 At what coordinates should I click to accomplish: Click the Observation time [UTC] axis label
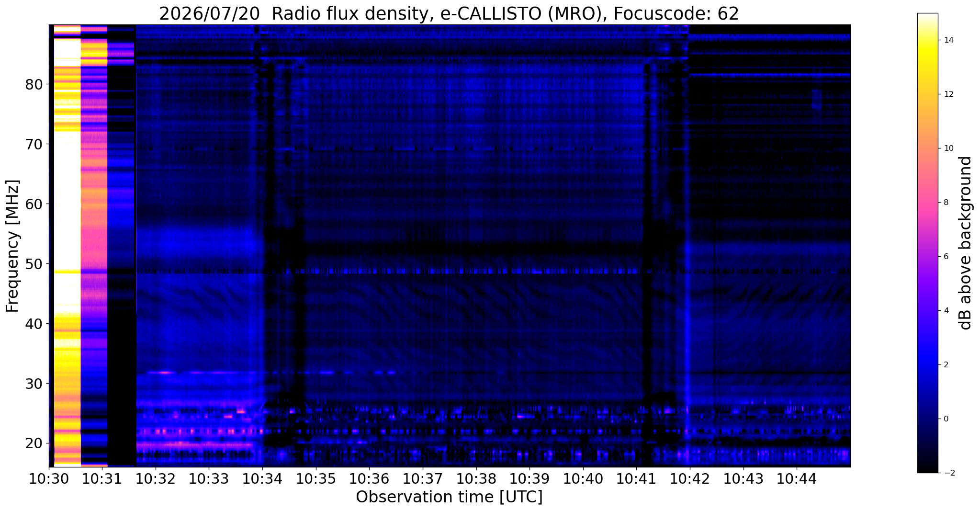pos(449,497)
